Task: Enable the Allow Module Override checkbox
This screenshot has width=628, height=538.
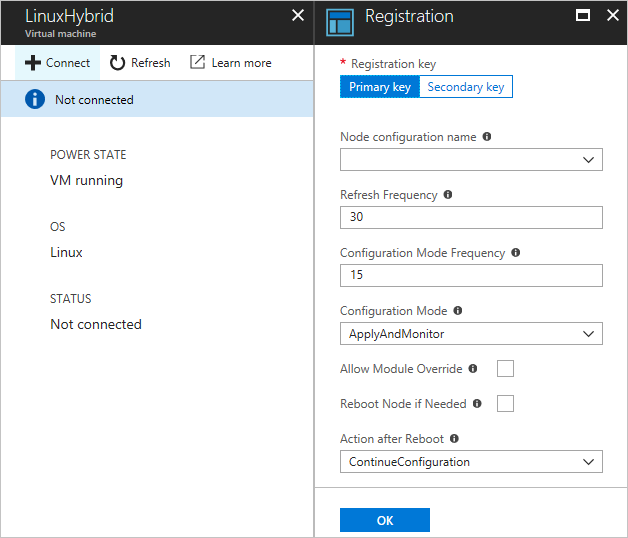Action: [x=506, y=369]
